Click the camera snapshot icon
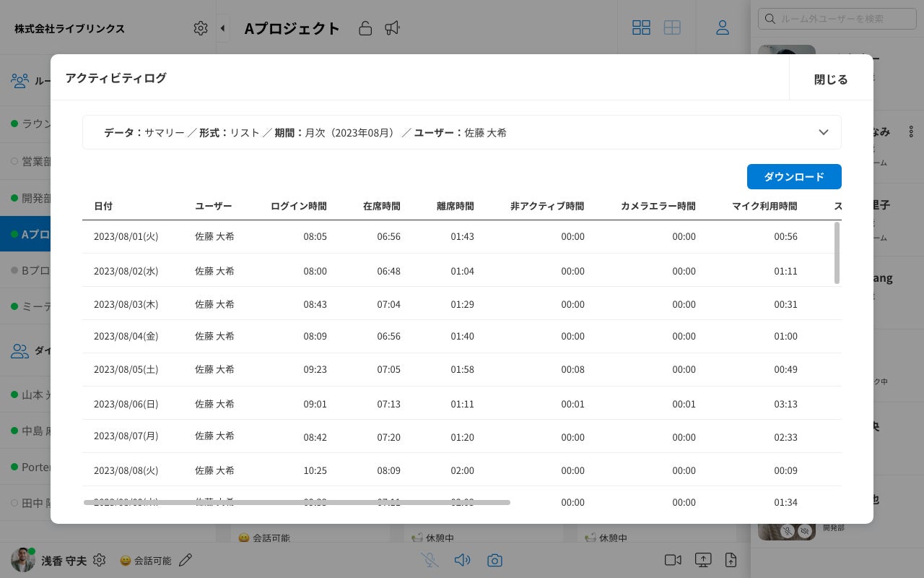 click(x=494, y=560)
